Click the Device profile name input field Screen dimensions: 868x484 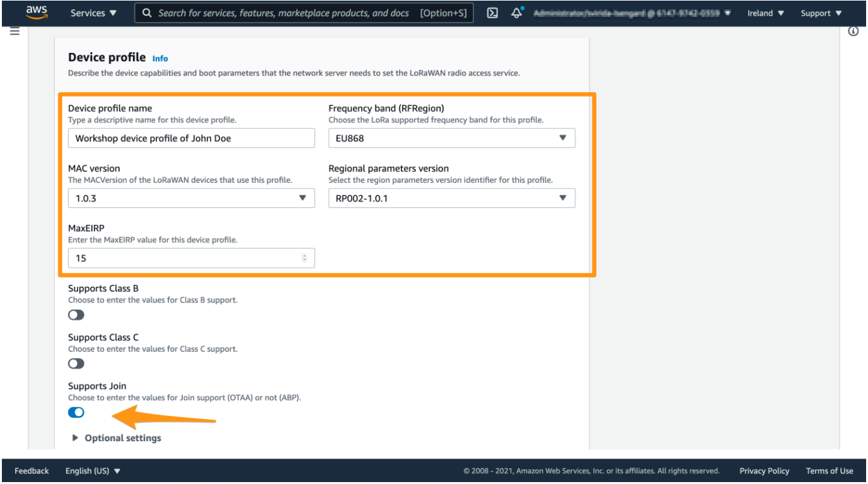pos(191,138)
